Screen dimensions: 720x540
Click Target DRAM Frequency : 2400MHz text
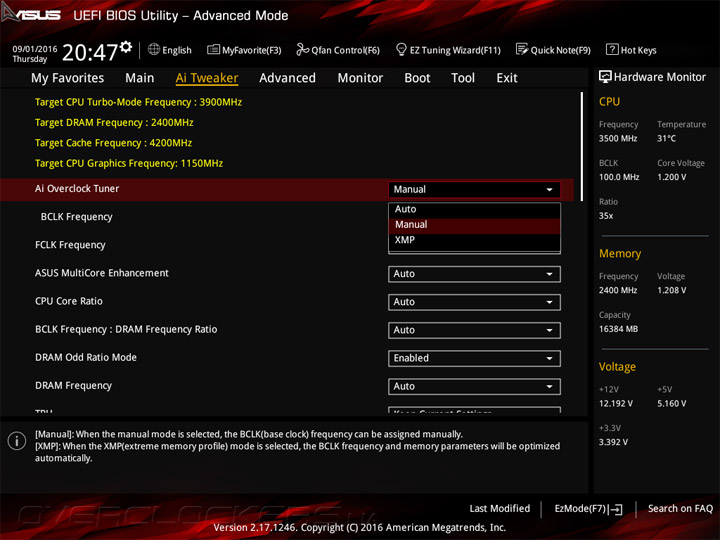point(114,123)
